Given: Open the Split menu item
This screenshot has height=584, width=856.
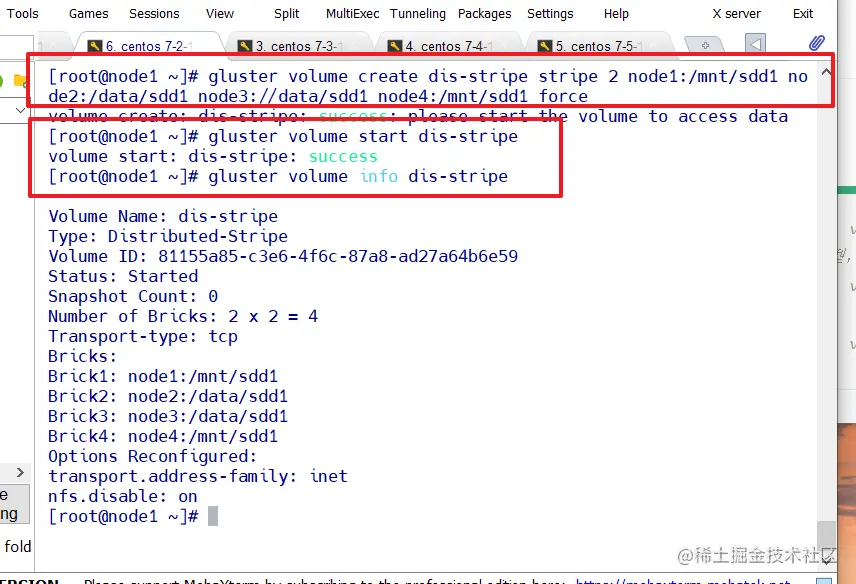Looking at the screenshot, I should [286, 14].
